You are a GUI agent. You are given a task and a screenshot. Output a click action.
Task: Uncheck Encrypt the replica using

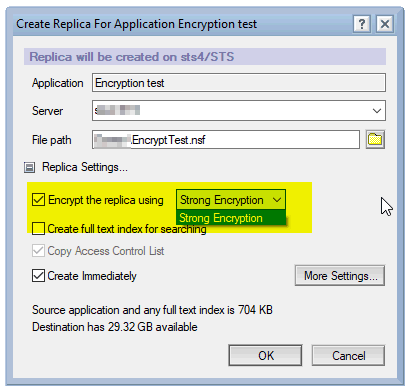tap(38, 200)
